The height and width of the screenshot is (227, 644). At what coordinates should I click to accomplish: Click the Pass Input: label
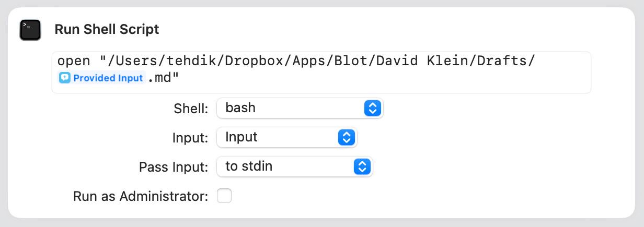point(174,167)
